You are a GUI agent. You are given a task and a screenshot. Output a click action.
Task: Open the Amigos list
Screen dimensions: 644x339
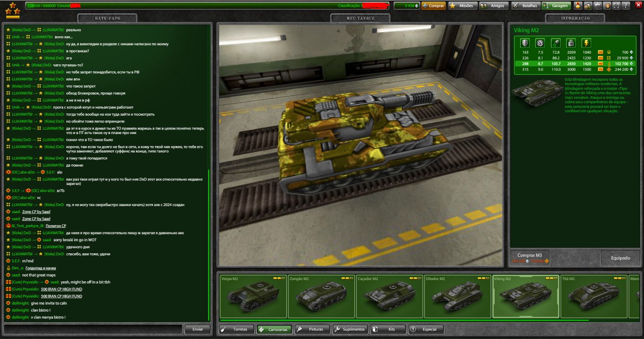(493, 6)
